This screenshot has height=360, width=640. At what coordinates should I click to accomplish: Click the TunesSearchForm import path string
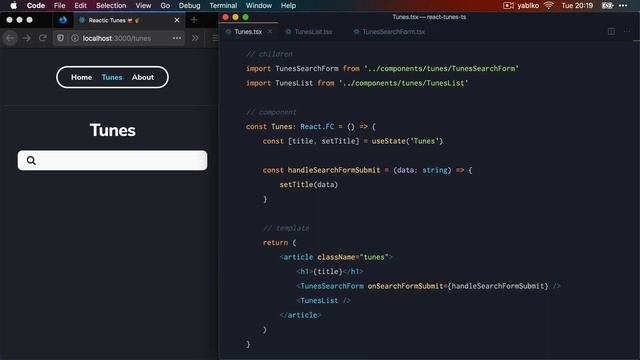point(441,69)
